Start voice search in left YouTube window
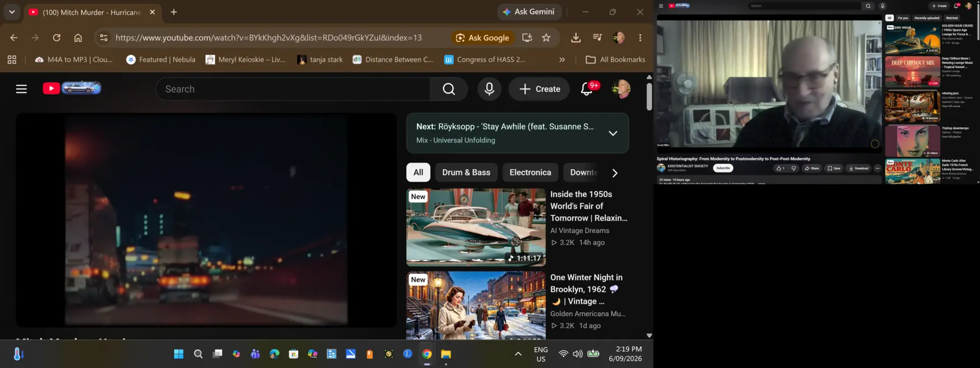This screenshot has width=980, height=368. [x=489, y=89]
